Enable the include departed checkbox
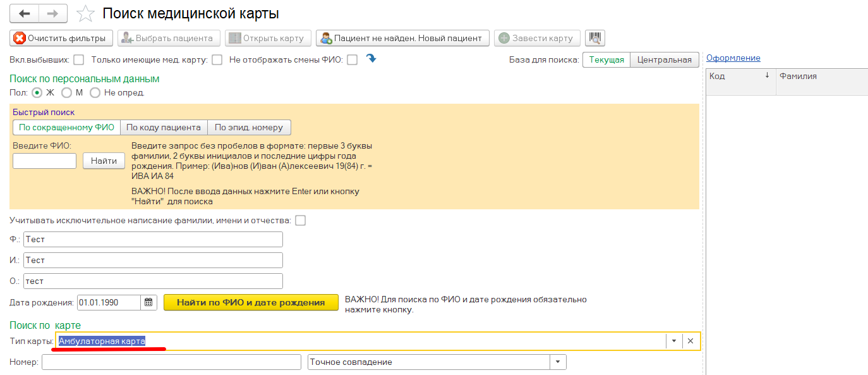 [x=79, y=60]
